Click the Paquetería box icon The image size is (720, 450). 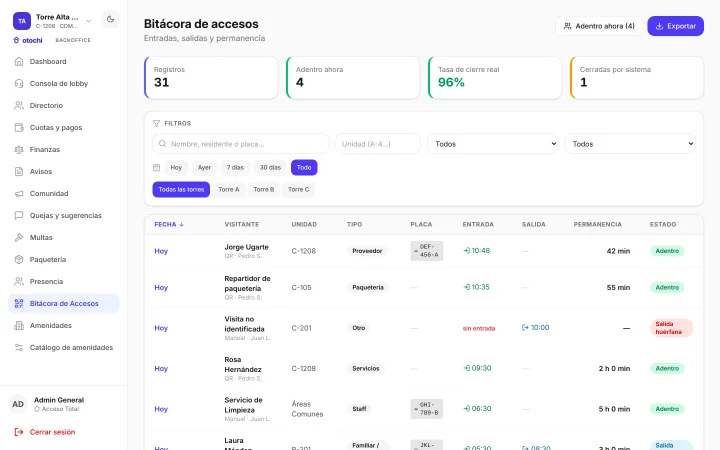[19, 259]
